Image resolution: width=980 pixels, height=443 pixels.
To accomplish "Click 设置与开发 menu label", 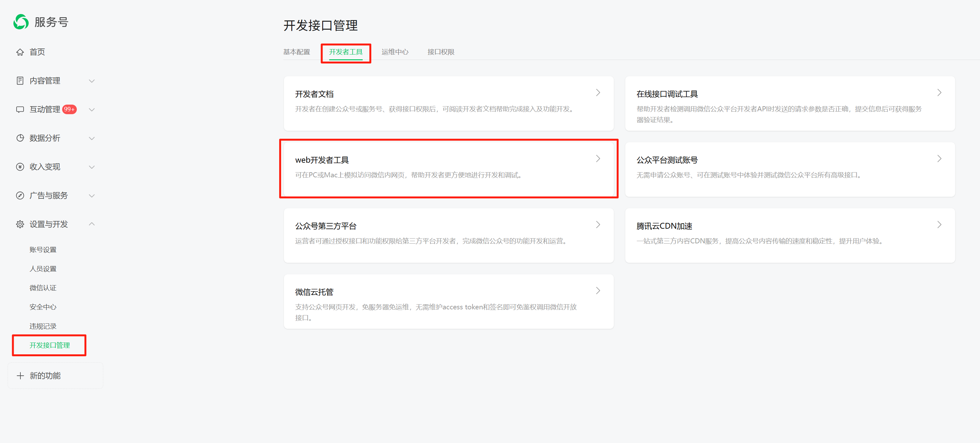I will tap(49, 224).
